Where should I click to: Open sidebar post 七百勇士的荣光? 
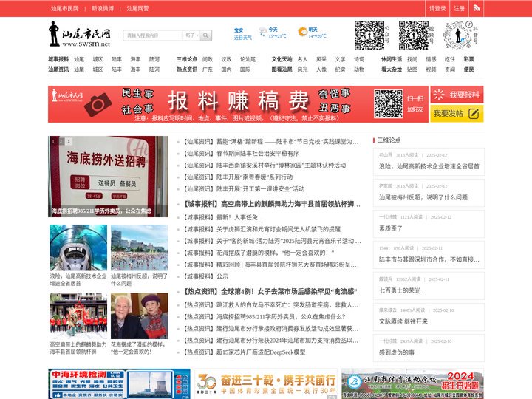(400, 290)
